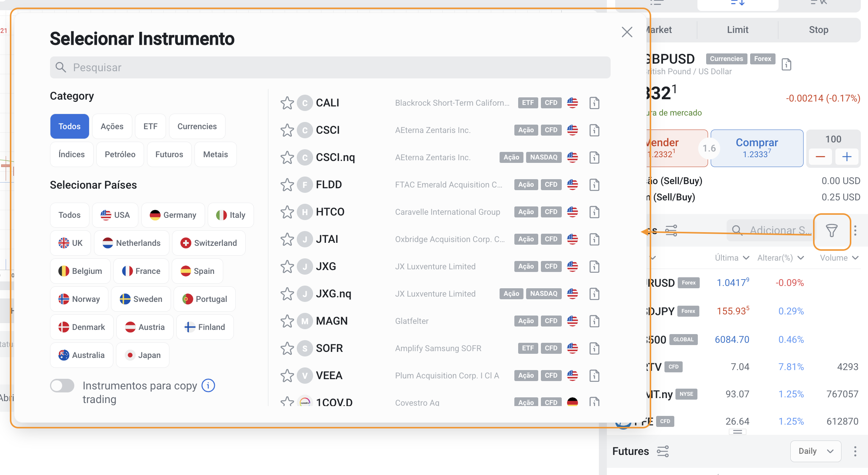Screen dimensions: 868x475
Task: Open the Futures panel three-dot menu
Action: point(855,451)
